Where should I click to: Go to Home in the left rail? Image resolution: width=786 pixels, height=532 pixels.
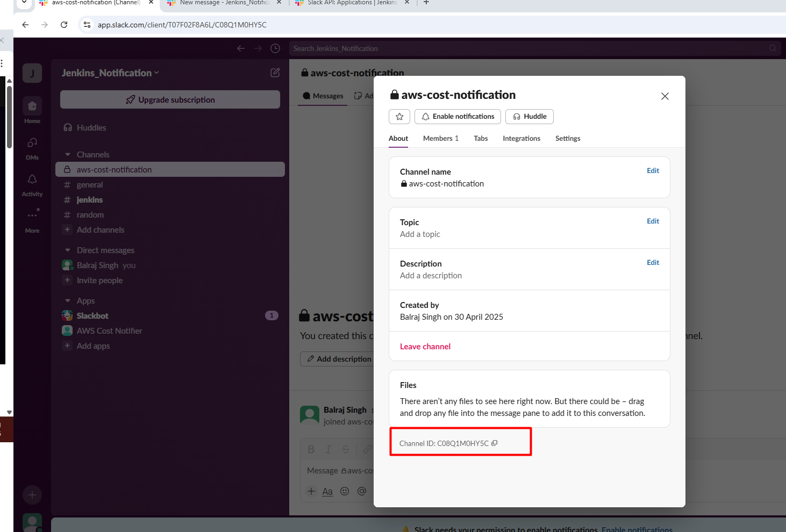click(32, 110)
